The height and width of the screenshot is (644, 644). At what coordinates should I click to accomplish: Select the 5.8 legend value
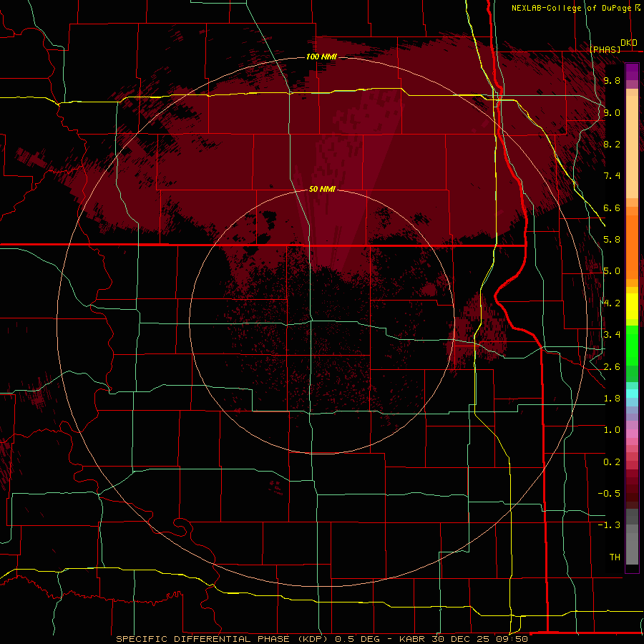pyautogui.click(x=612, y=240)
